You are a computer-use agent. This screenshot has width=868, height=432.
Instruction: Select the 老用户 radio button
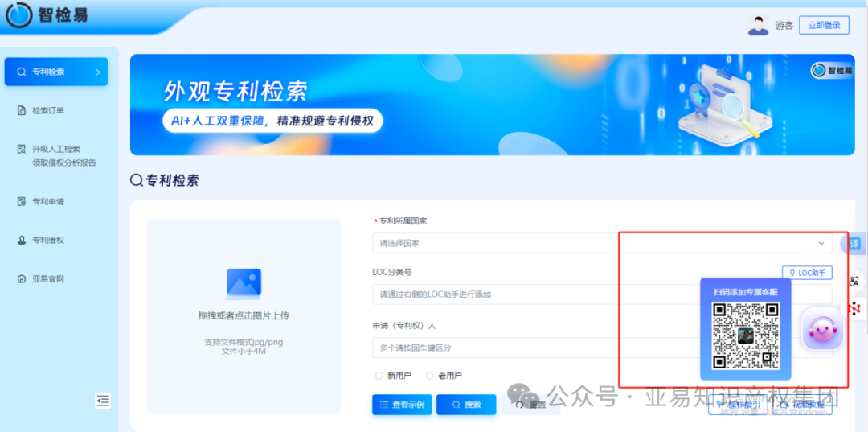click(429, 376)
